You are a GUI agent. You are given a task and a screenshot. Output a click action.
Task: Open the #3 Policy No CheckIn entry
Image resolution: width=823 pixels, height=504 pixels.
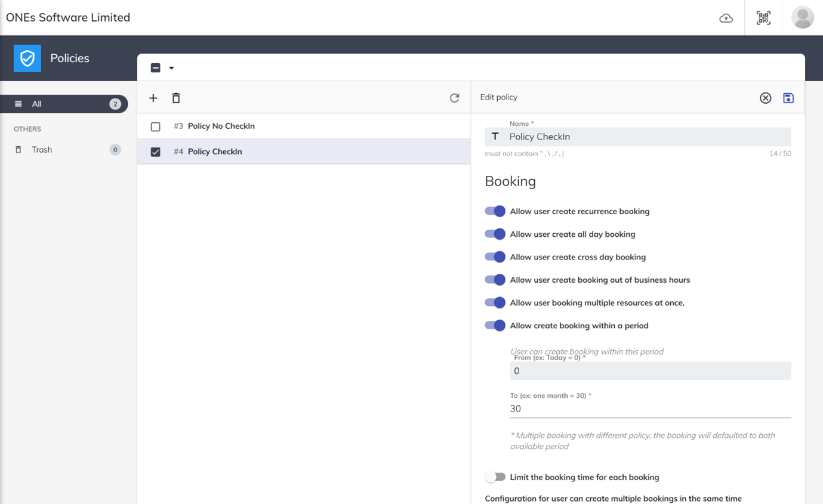click(x=221, y=126)
